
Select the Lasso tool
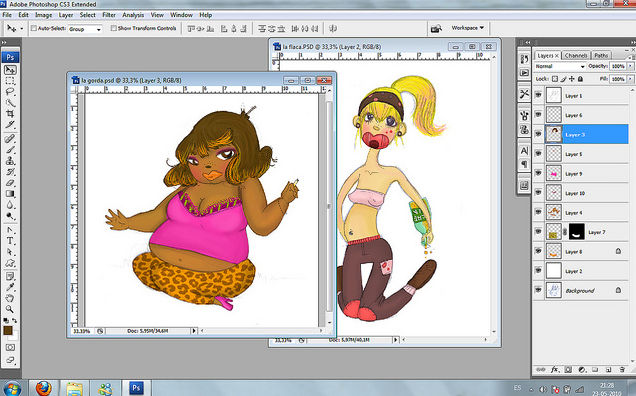[x=10, y=92]
